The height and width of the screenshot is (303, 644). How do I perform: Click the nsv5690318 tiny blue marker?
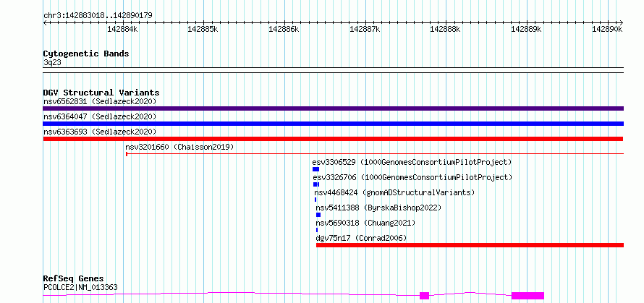317,230
